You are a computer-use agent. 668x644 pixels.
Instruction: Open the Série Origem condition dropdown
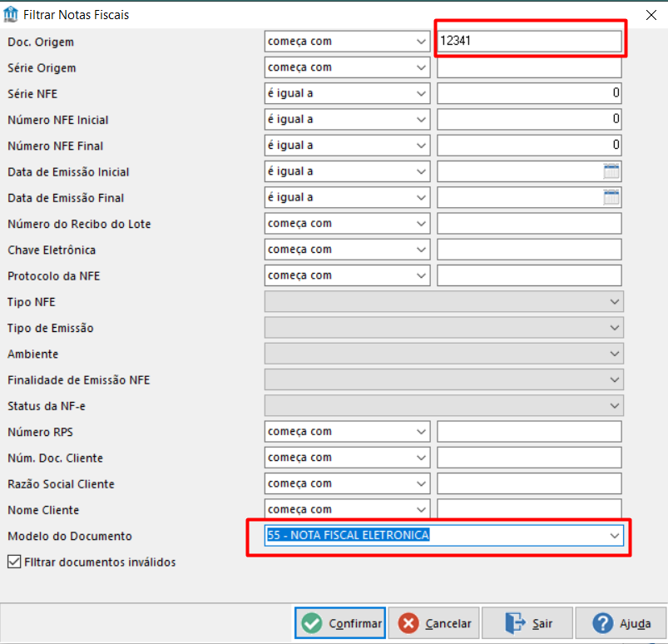coord(347,67)
